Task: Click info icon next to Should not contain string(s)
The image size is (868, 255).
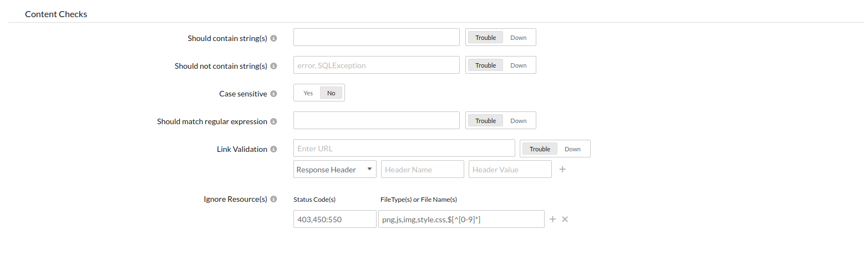Action: point(273,66)
